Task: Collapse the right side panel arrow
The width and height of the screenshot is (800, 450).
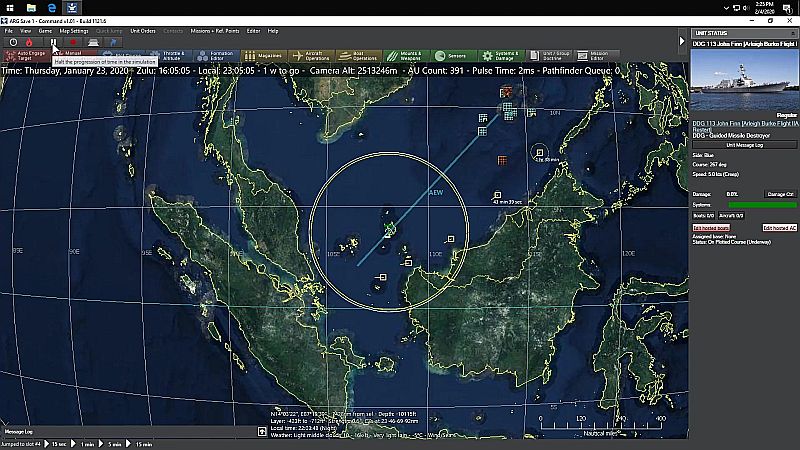Action: click(682, 41)
